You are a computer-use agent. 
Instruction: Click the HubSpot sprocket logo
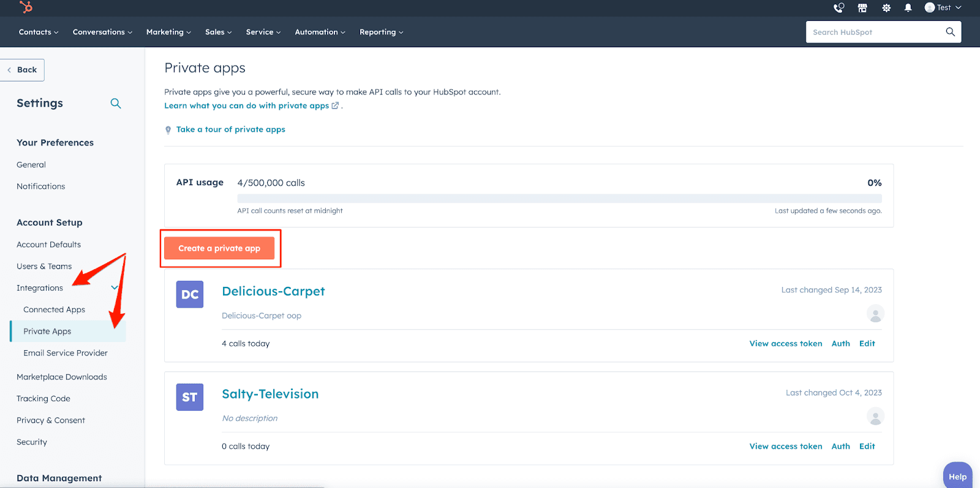pyautogui.click(x=26, y=7)
